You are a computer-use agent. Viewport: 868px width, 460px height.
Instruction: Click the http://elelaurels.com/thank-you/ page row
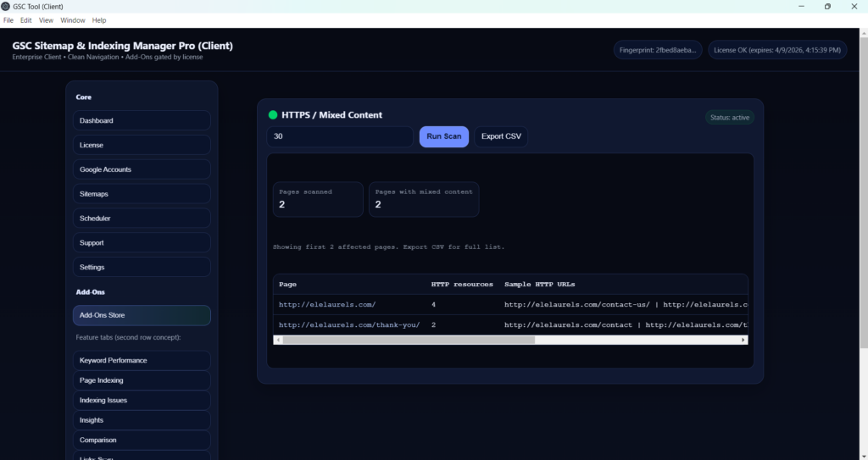click(x=349, y=324)
